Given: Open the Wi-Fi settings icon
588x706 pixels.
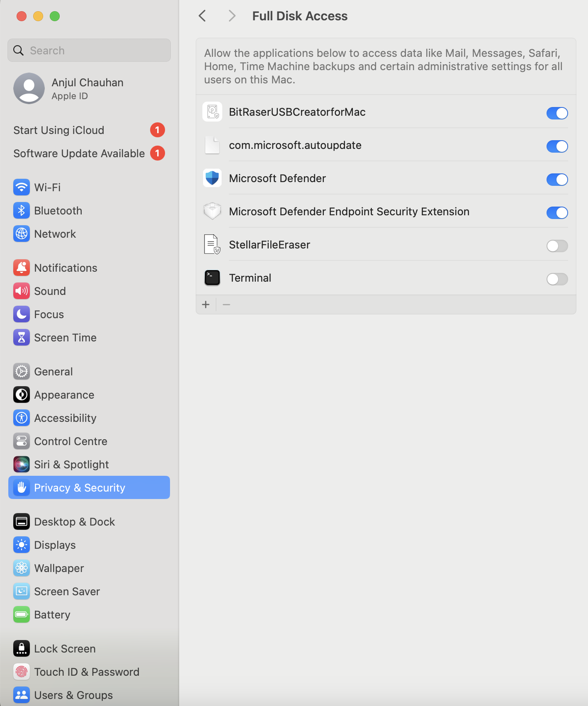Looking at the screenshot, I should point(22,187).
